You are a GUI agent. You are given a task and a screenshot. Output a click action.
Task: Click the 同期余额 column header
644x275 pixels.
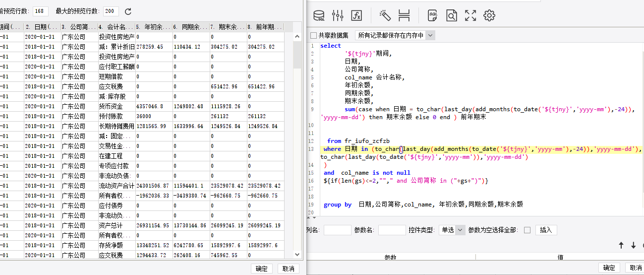pos(190,27)
